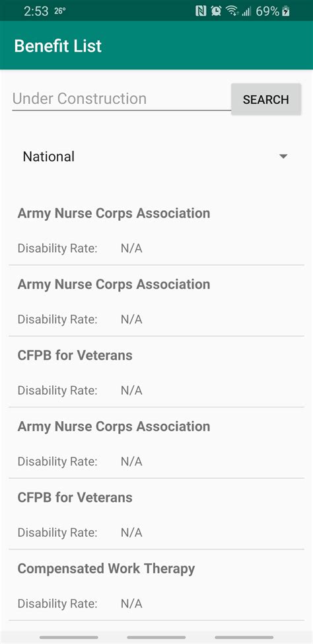
Task: Tap the alarm clock status icon
Action: click(x=216, y=11)
